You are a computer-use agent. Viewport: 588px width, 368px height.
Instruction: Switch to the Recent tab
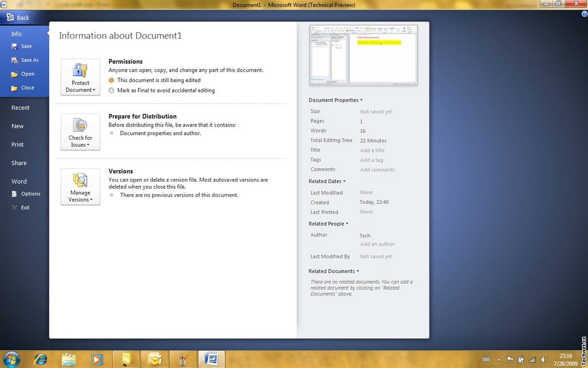tap(20, 108)
